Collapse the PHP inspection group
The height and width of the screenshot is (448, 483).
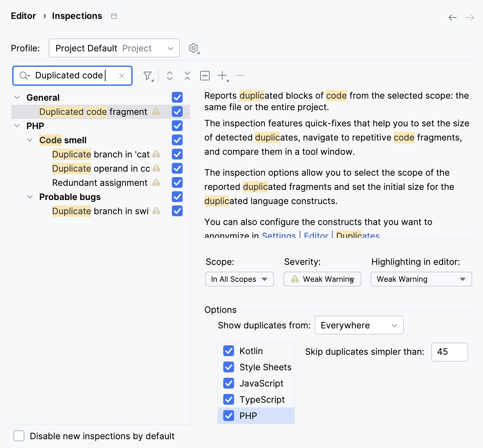(x=17, y=125)
